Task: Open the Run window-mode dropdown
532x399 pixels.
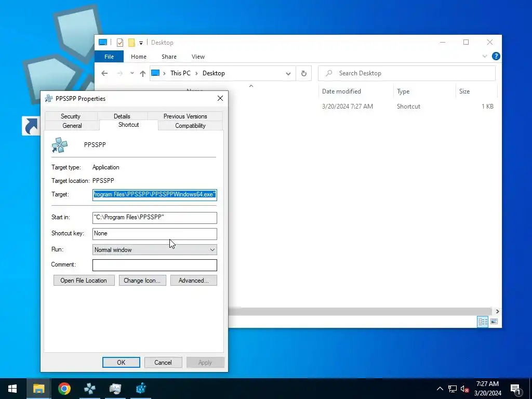Action: [x=155, y=250]
